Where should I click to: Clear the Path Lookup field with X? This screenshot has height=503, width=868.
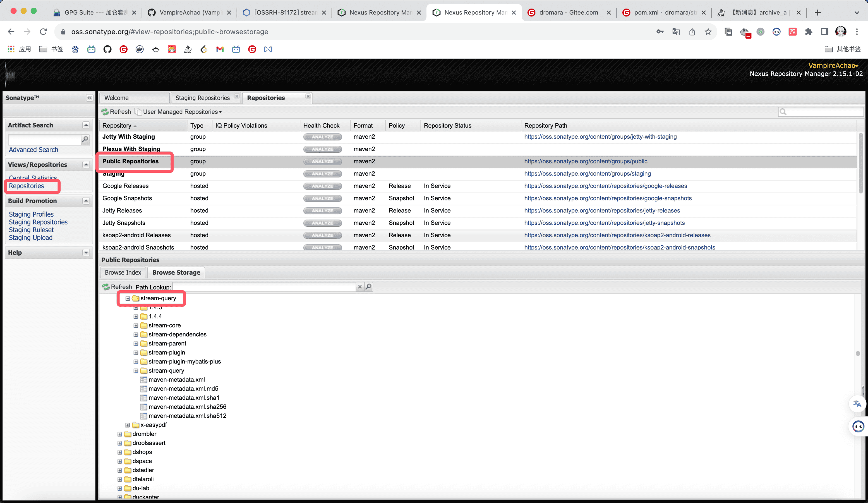[x=359, y=287]
